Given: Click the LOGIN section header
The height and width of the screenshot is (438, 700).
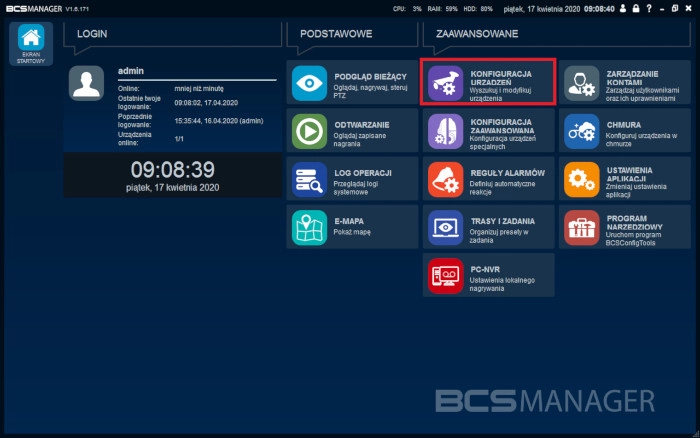Looking at the screenshot, I should 92,34.
